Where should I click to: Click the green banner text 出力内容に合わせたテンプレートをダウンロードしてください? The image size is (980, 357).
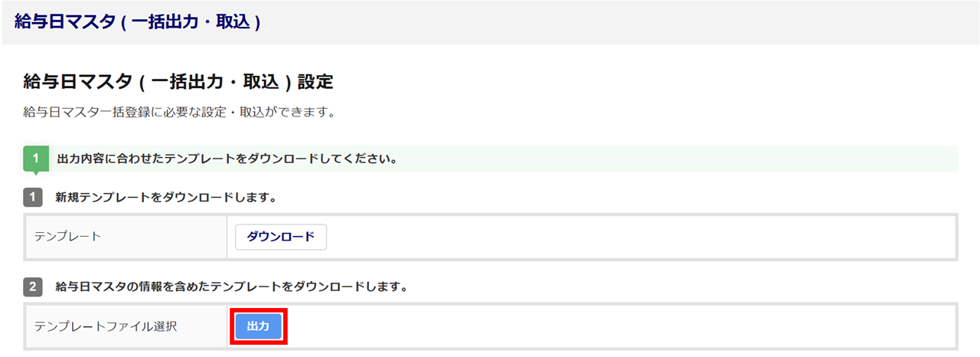coord(226,160)
